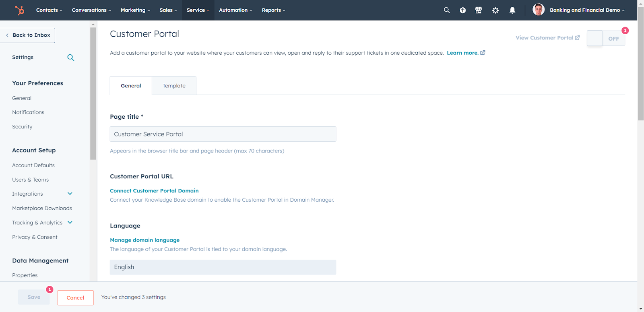644x312 pixels.
Task: Open the Reports menu
Action: click(274, 10)
